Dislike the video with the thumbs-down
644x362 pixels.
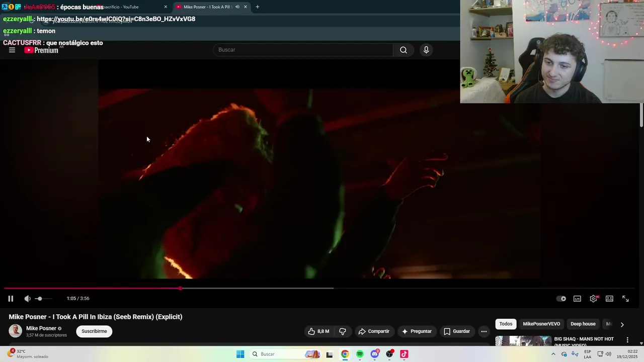click(343, 331)
